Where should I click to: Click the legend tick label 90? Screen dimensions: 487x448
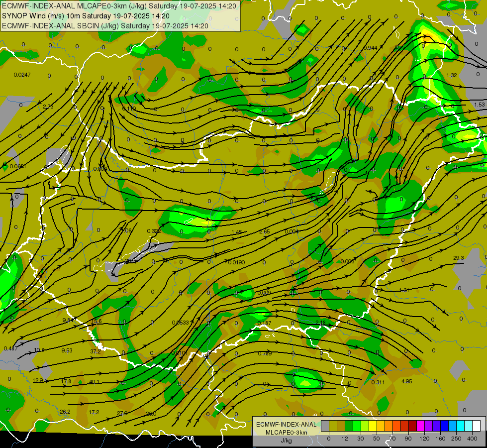click(x=408, y=439)
